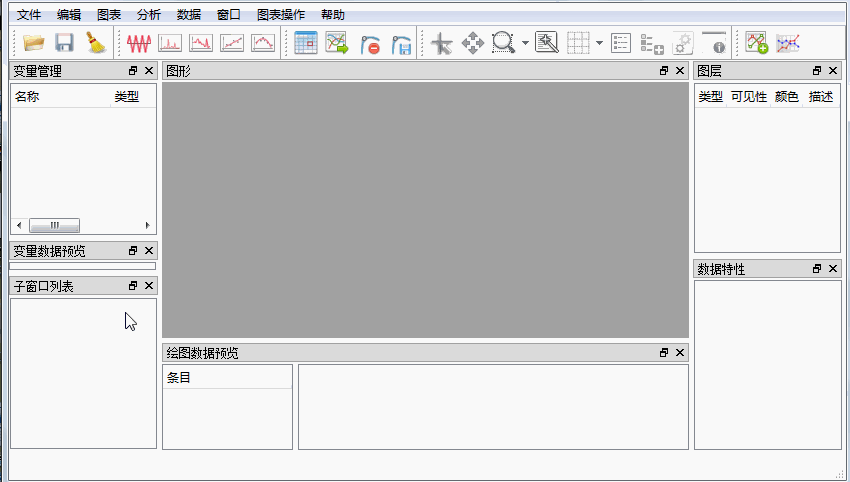
Task: Click the export chart green arrow icon
Action: (x=337, y=43)
